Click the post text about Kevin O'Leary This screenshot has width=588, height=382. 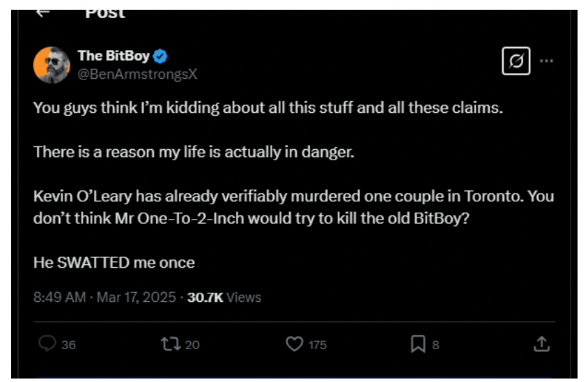[293, 206]
